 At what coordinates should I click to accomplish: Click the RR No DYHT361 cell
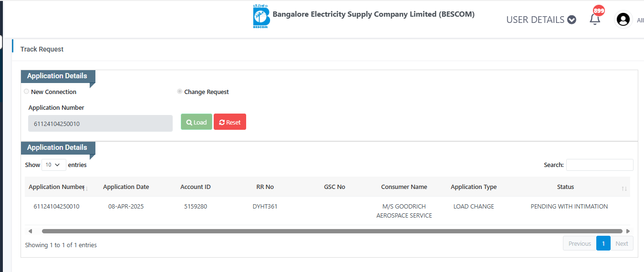click(x=265, y=207)
